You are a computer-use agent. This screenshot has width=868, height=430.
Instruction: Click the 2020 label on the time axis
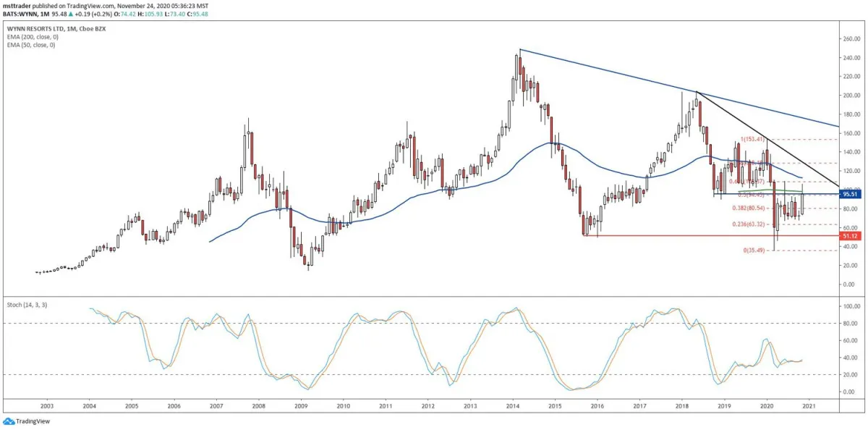coord(766,408)
